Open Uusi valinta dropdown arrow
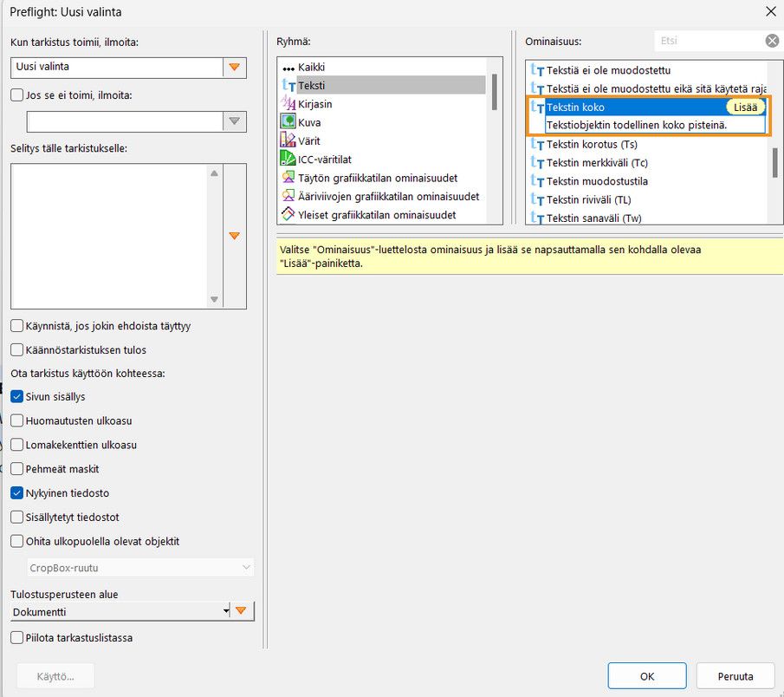 coord(235,67)
